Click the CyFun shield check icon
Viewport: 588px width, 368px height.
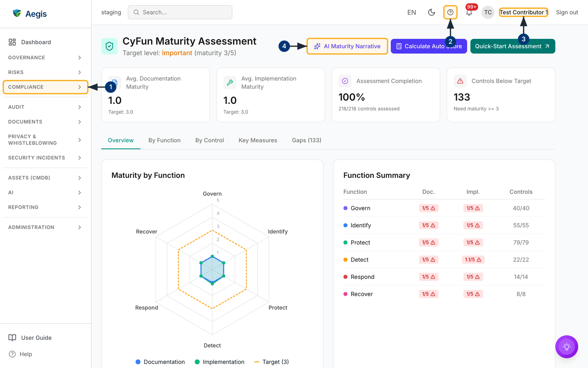[109, 46]
